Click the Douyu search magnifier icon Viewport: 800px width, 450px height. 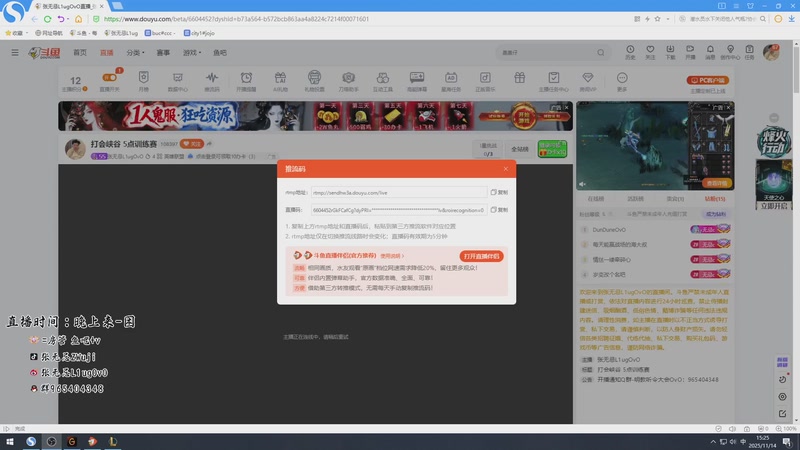[x=601, y=53]
